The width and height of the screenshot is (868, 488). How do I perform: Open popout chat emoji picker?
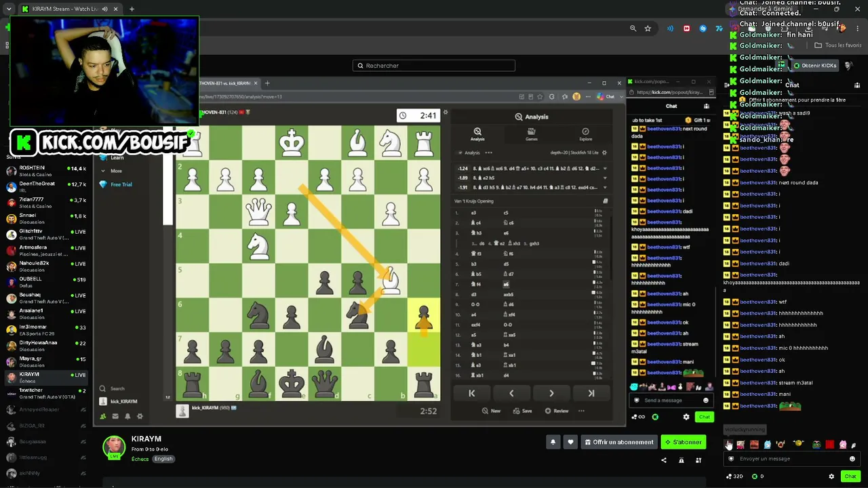point(706,400)
